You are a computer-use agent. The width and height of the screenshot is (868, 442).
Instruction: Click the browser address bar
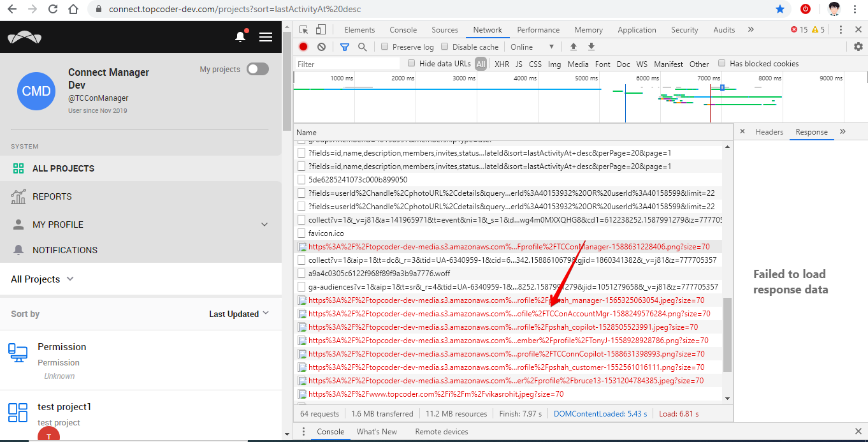tap(433, 10)
